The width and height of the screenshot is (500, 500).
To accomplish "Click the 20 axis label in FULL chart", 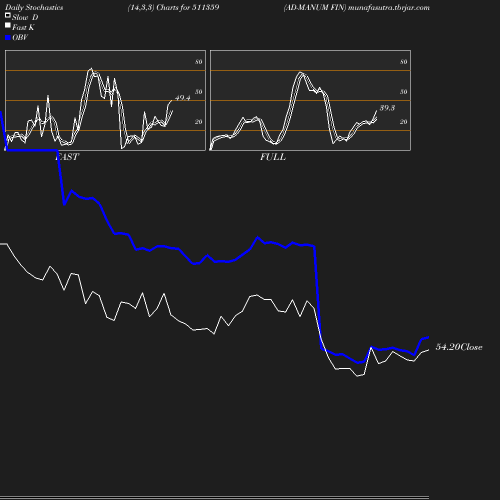I will click(x=404, y=122).
